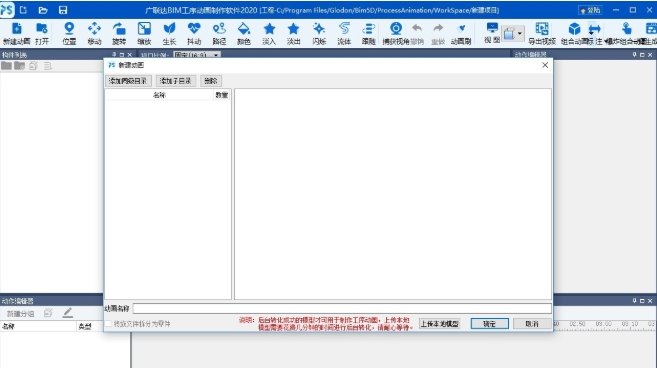
Task: Click the copy icon beside 新建分组
Action: (48, 313)
